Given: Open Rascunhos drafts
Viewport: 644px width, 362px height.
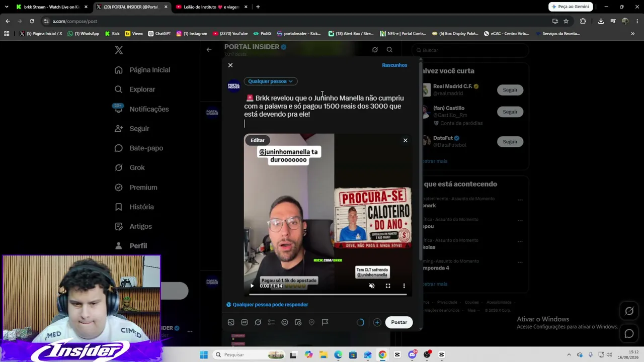Looking at the screenshot, I should click(x=394, y=65).
